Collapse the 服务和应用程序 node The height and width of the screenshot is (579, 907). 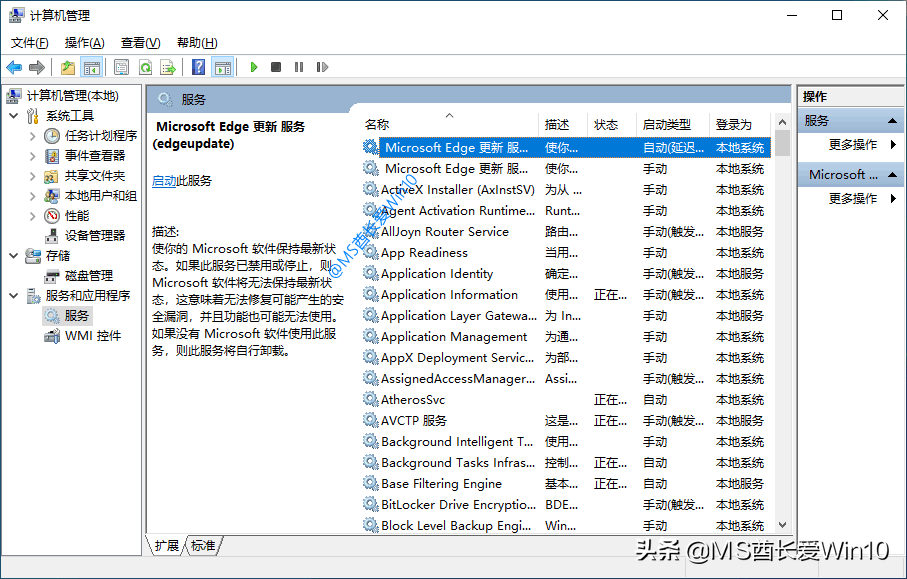click(14, 296)
